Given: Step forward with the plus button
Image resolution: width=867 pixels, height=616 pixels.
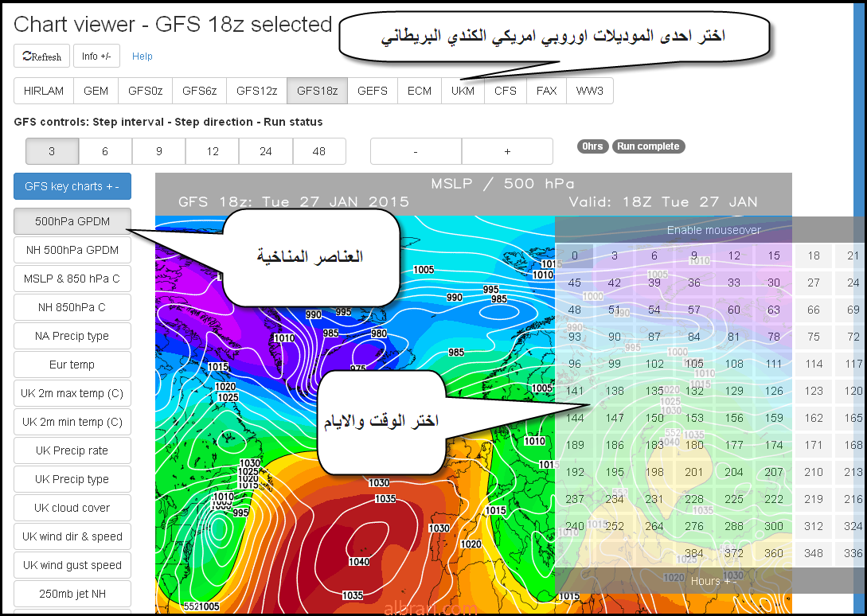Looking at the screenshot, I should [508, 151].
